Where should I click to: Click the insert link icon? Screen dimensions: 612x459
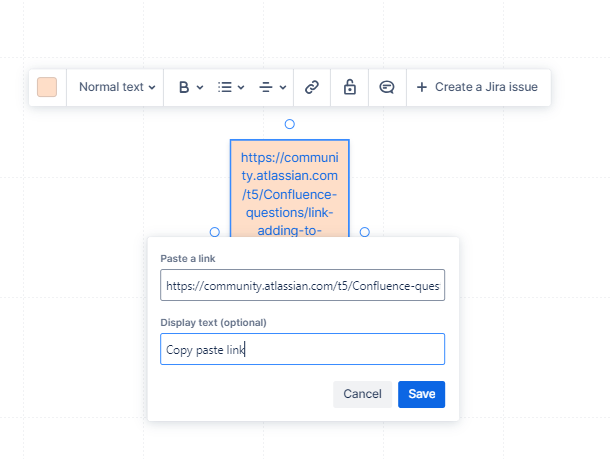pyautogui.click(x=312, y=87)
